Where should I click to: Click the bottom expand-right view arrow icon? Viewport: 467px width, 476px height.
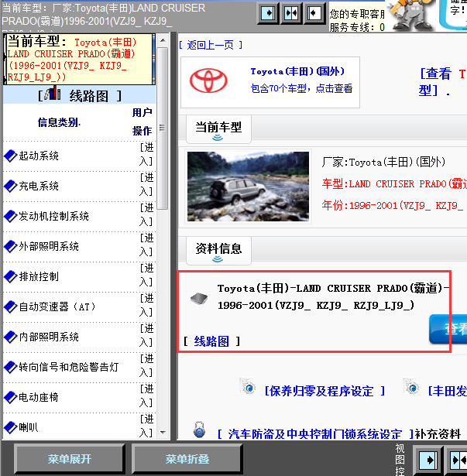click(x=428, y=461)
